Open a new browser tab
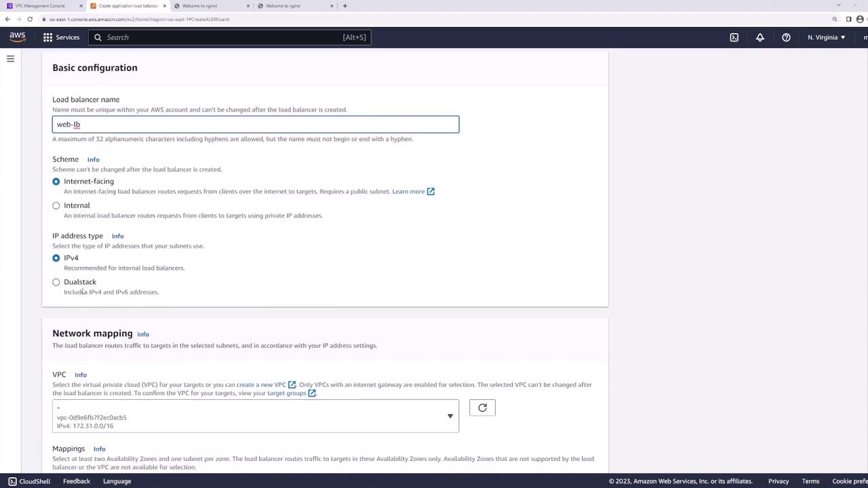The width and height of the screenshot is (868, 488). pos(344,6)
